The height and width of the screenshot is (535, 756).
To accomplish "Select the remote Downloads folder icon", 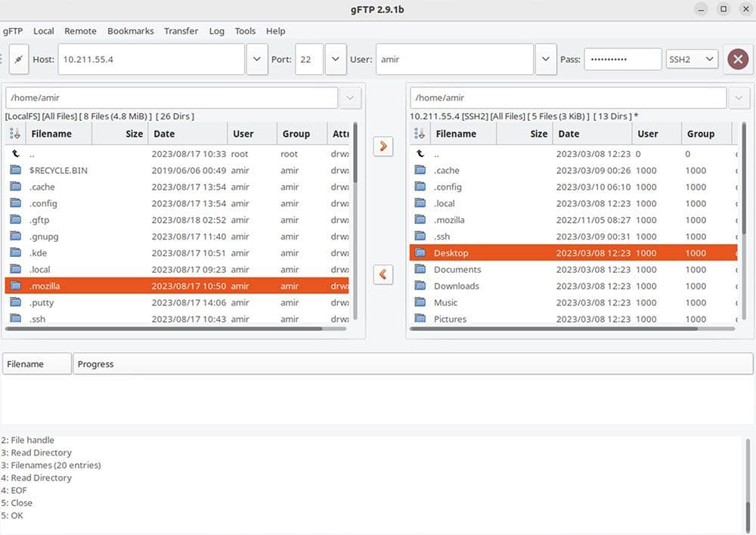I will coord(420,286).
